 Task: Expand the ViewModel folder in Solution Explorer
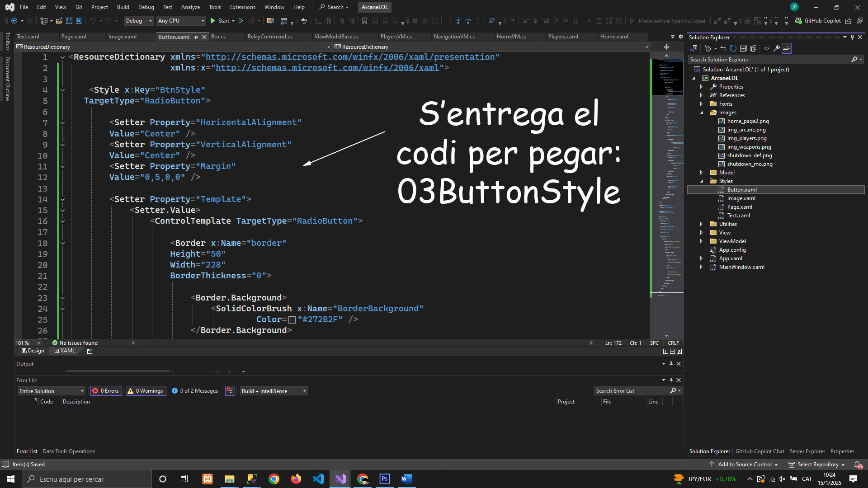click(x=702, y=241)
